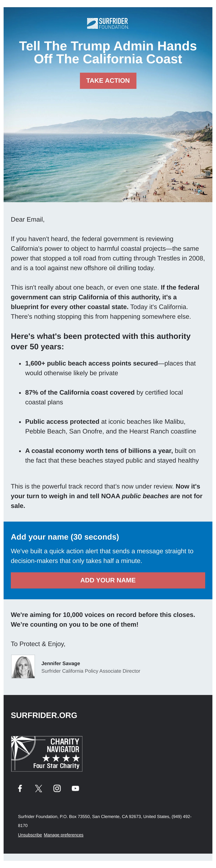Select the 'Add your name (30 seconds)' heading
216x868 pixels.
65,537
